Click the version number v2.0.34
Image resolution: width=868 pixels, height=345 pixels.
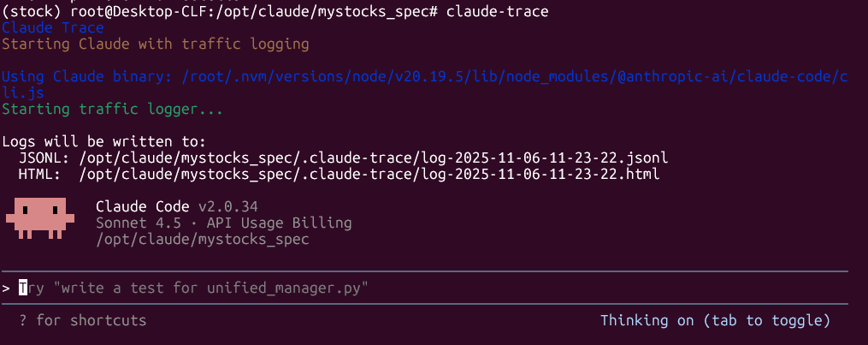[x=228, y=207]
